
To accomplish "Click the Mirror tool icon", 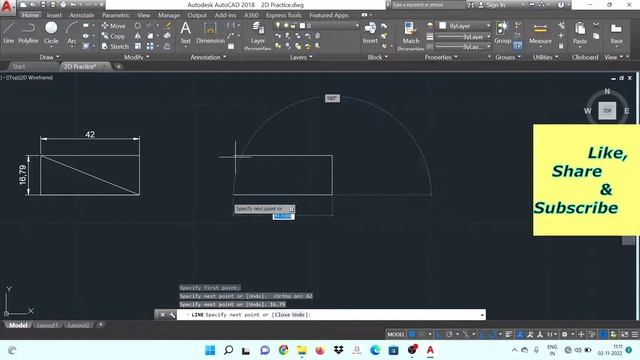I will (x=138, y=36).
